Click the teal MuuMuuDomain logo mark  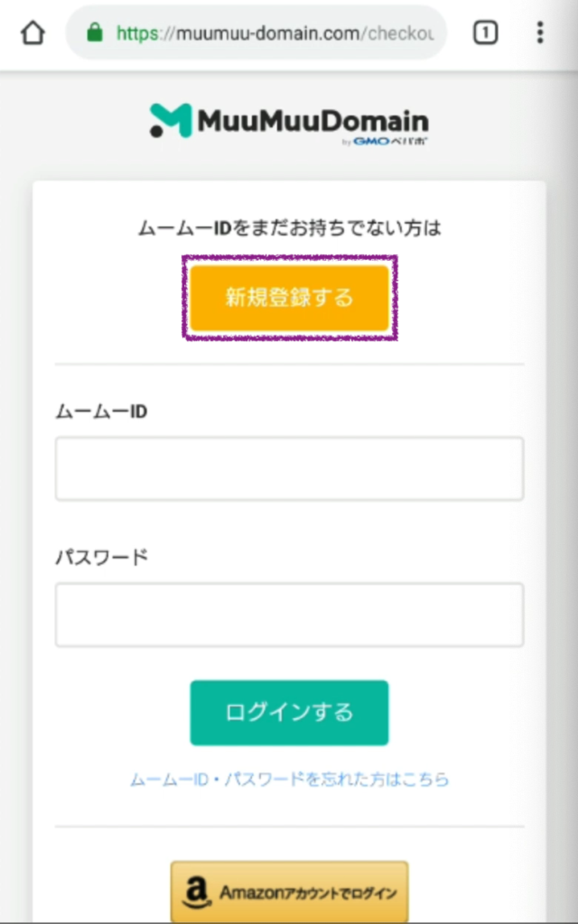[170, 121]
